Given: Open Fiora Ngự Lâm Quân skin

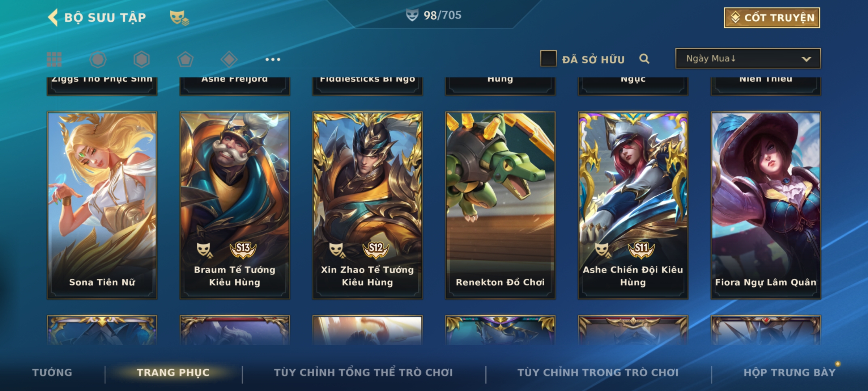Looking at the screenshot, I should point(766,205).
